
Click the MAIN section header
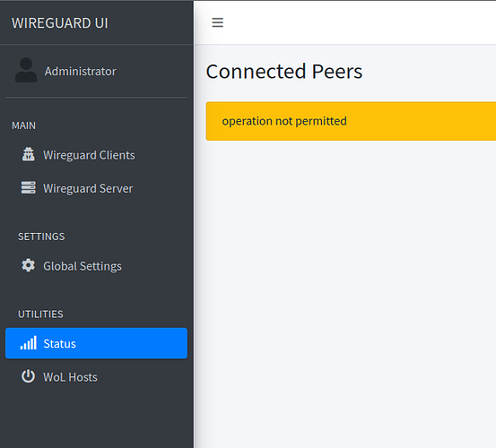pos(23,125)
